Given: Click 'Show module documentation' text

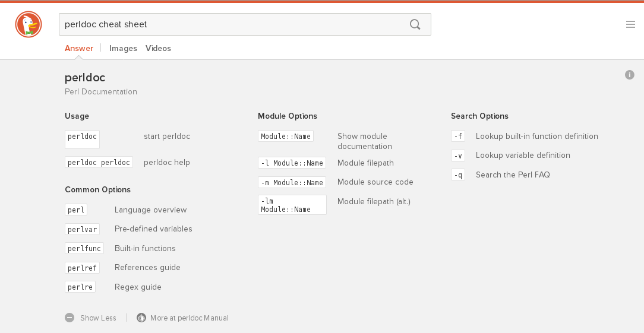Looking at the screenshot, I should 365,141.
